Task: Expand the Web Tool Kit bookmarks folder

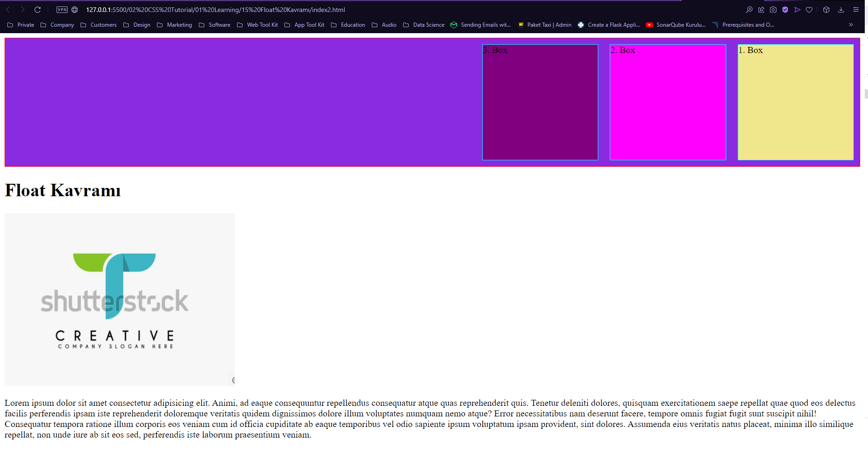Action: 262,25
